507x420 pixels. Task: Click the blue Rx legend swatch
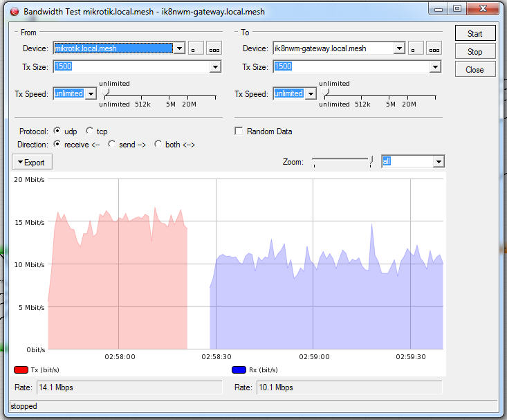click(239, 370)
